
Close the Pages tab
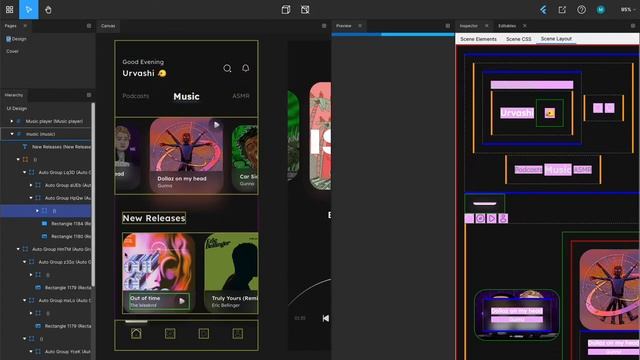[x=25, y=26]
